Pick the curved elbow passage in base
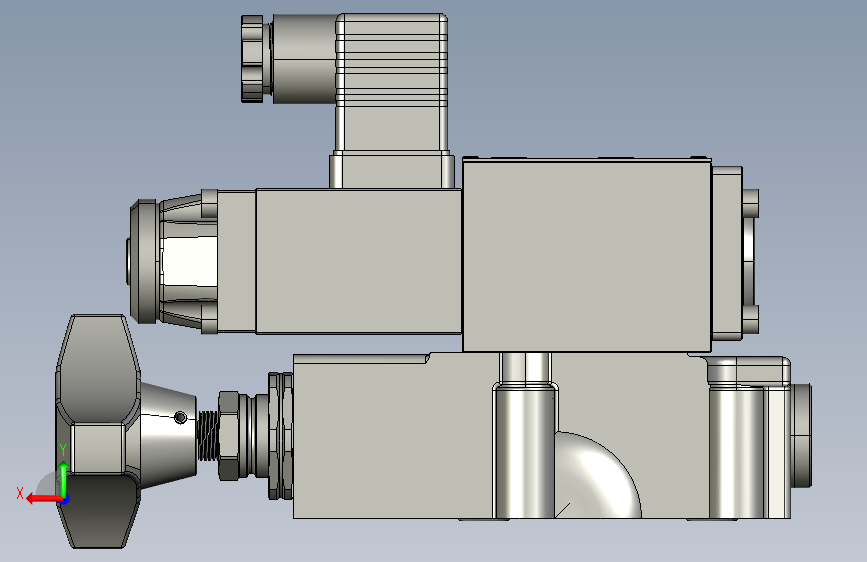This screenshot has height=562, width=867. pos(597,475)
